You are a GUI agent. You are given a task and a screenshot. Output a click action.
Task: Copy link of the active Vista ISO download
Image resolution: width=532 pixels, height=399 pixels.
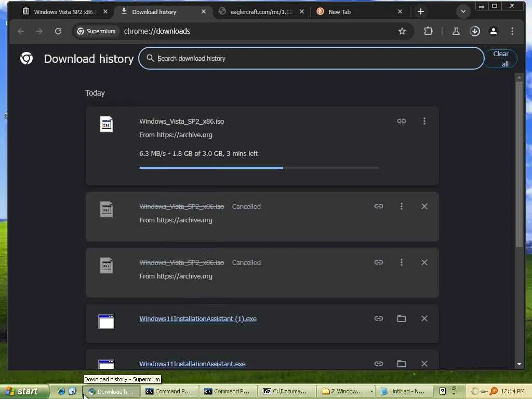pyautogui.click(x=402, y=121)
